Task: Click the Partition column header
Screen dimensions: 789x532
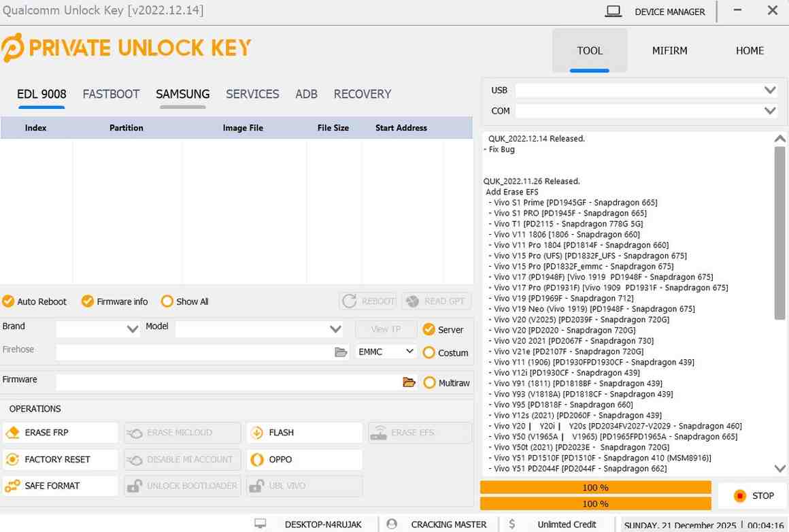Action: coord(127,128)
